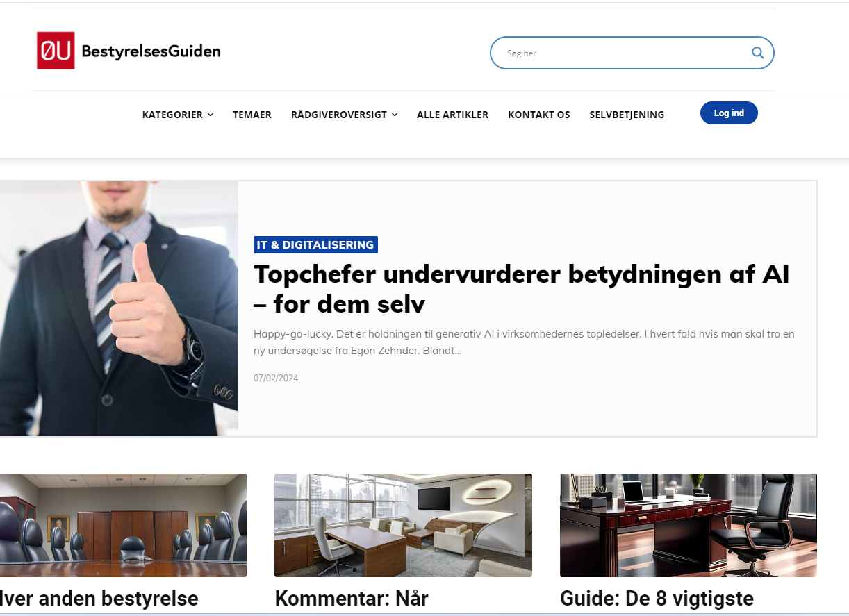849x616 pixels.
Task: Click the thumbs-up businessman featured image
Action: pyautogui.click(x=118, y=308)
